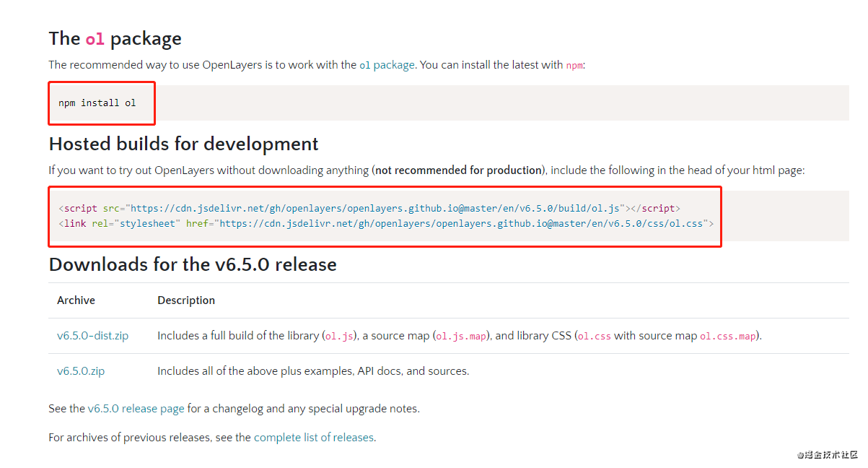Viewport: 868px width, 468px height.
Task: Open the complete list of releases link
Action: [314, 438]
